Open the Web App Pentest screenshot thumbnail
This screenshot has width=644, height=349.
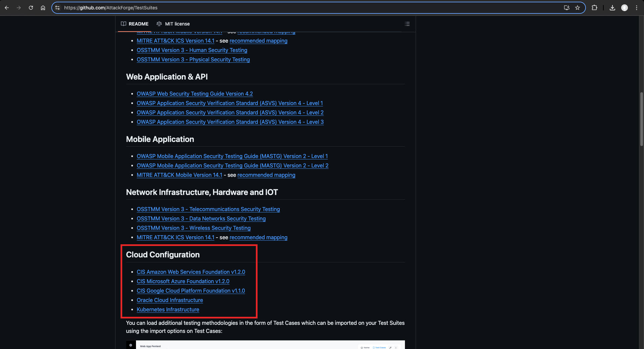(x=265, y=345)
